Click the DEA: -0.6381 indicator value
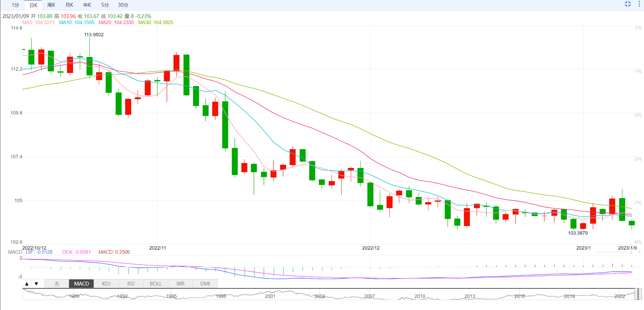 (77, 252)
